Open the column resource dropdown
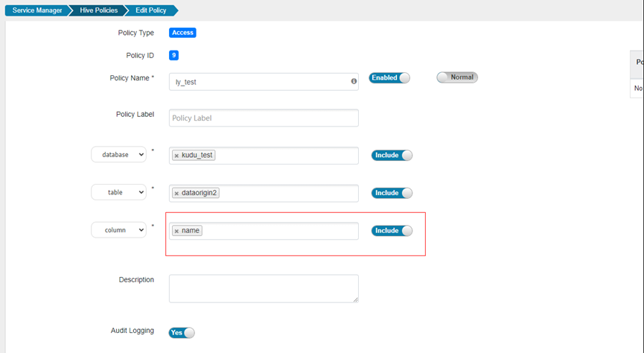 pos(119,230)
